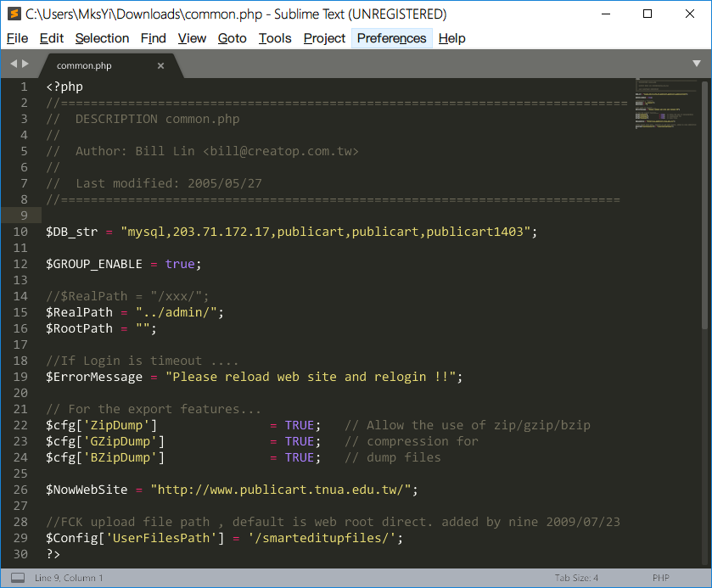
Task: Click line number 10 in the gutter
Action: [20, 232]
